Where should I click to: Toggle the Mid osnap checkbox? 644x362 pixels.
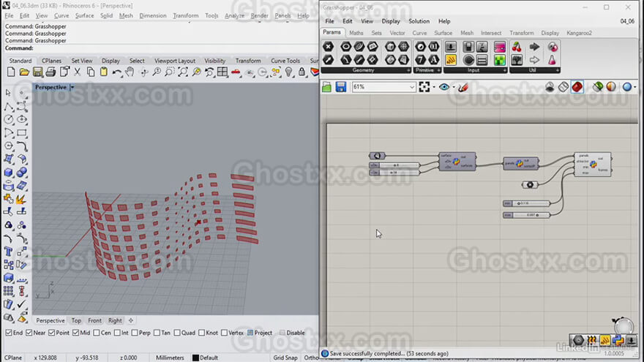tap(76, 333)
